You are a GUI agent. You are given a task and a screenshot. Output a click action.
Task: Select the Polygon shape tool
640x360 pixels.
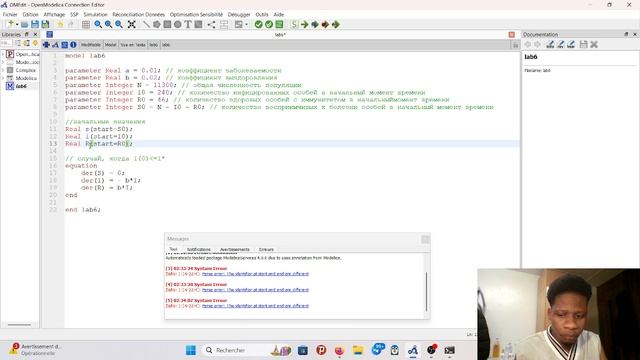157,24
